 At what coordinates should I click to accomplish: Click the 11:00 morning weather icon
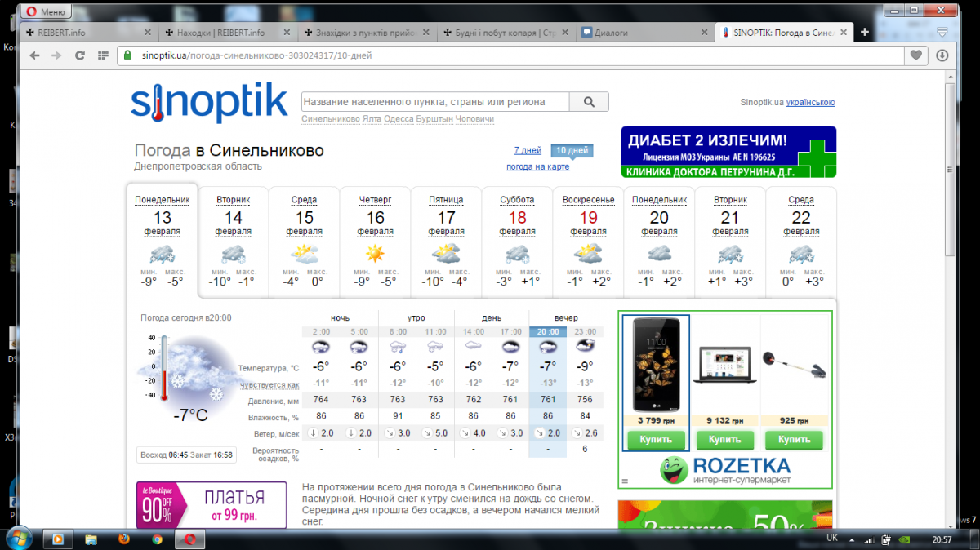click(x=434, y=346)
